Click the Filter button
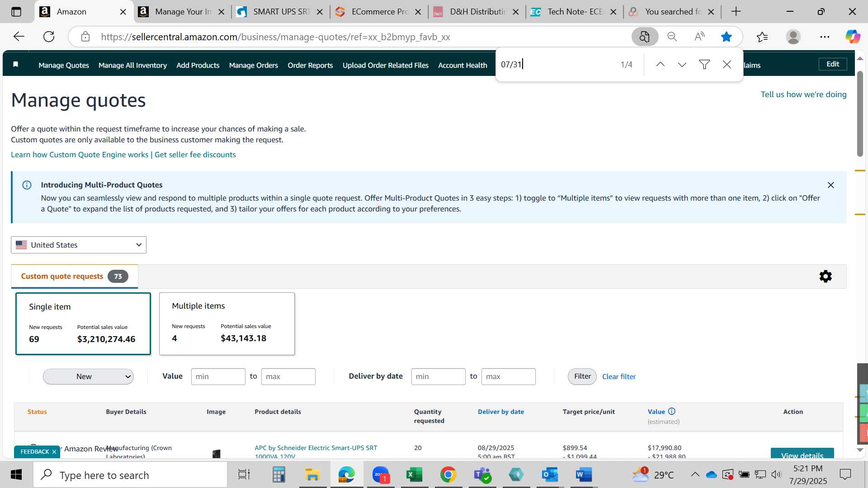Viewport: 868px width, 488px height. (x=582, y=376)
